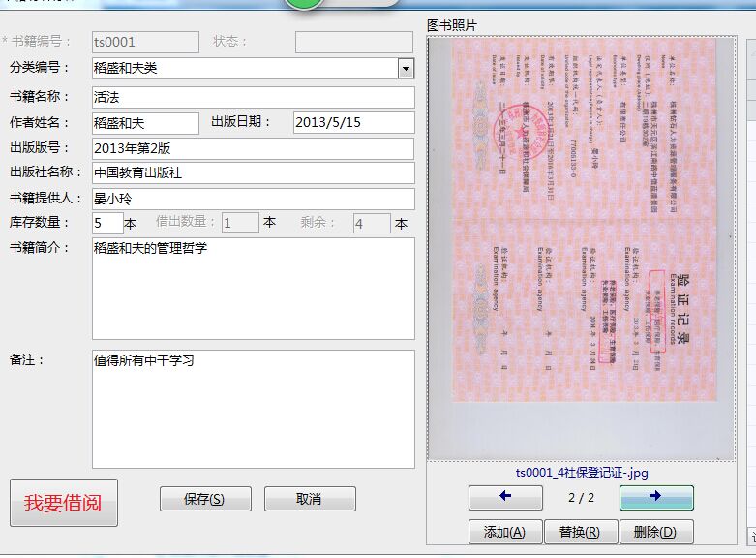The width and height of the screenshot is (756, 558).
Task: Click the 作者姓名 author name field
Action: [x=145, y=123]
